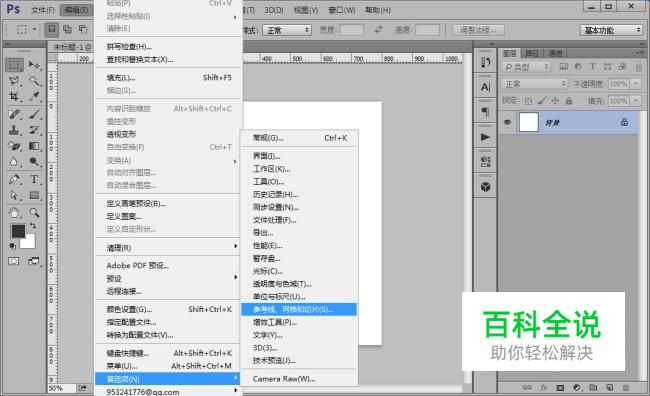
Task: Reset to default black and white colors
Action: (x=13, y=246)
